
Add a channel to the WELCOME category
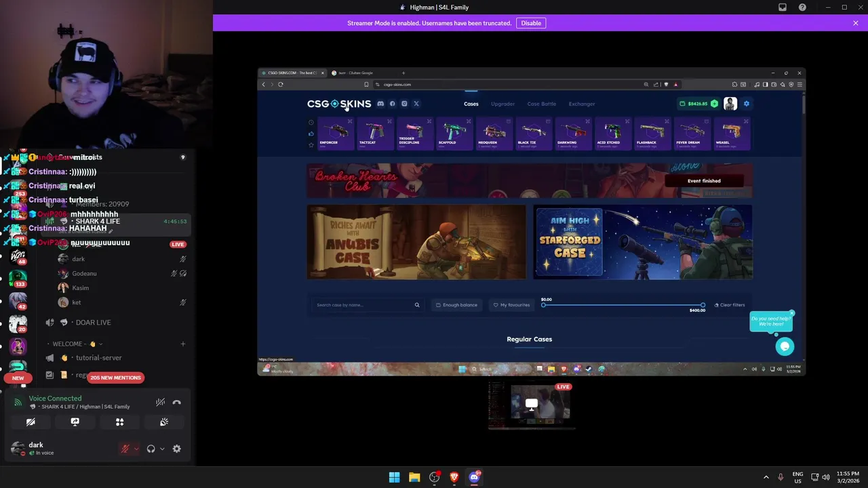tap(182, 344)
